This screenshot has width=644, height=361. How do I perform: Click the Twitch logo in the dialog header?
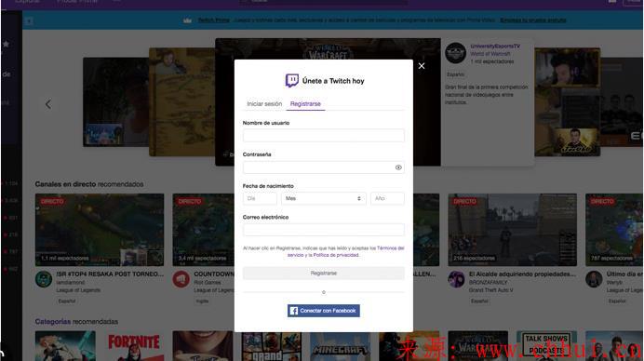[x=292, y=81]
